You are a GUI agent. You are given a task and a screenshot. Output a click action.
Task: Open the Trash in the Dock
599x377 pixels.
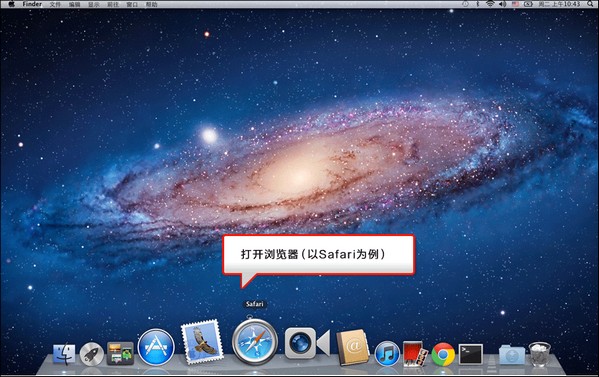pos(540,354)
